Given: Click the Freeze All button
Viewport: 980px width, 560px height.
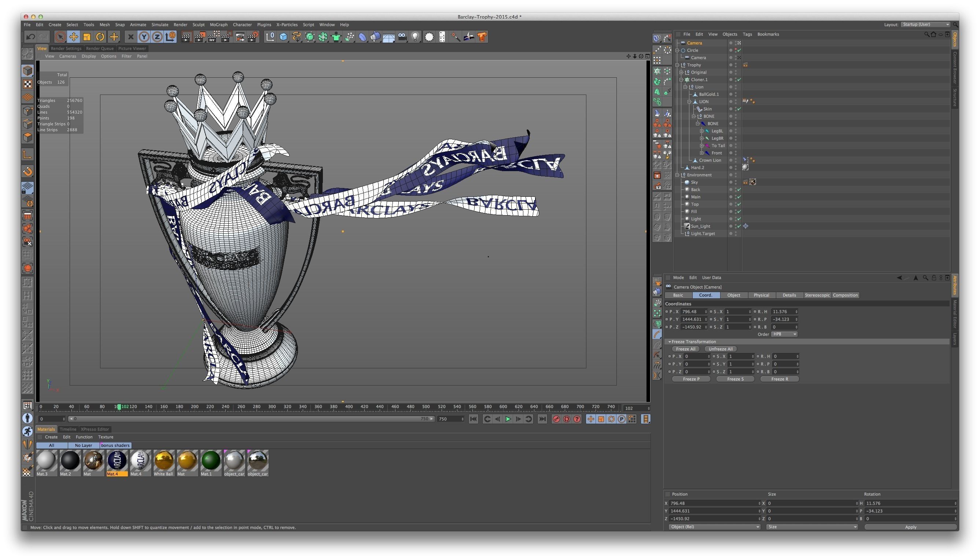Looking at the screenshot, I should pyautogui.click(x=685, y=349).
